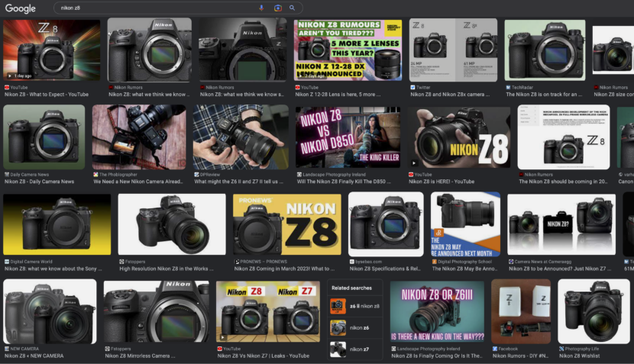Click 'Nikon Z8 - Daily Camera News' caption
The height and width of the screenshot is (364, 634).
click(x=39, y=182)
